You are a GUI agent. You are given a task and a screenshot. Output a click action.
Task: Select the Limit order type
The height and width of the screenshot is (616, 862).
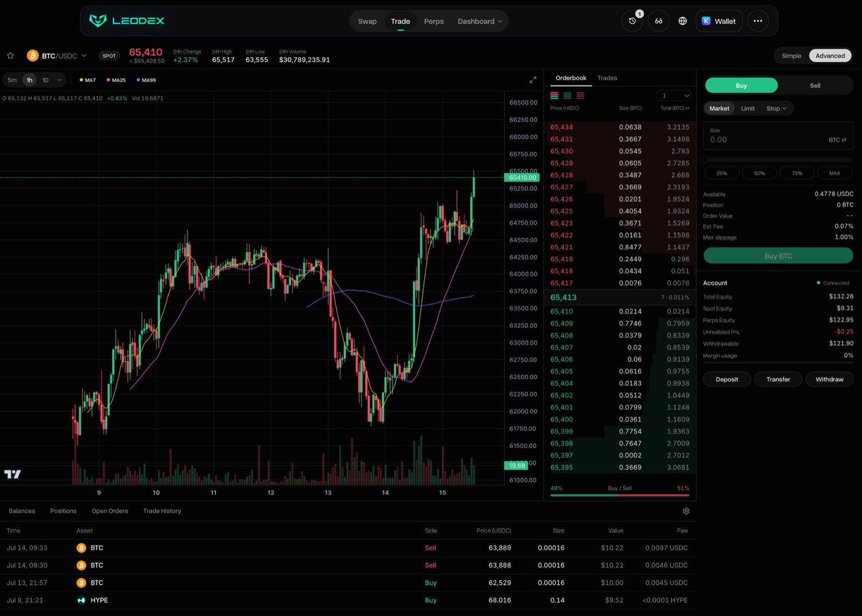click(748, 108)
